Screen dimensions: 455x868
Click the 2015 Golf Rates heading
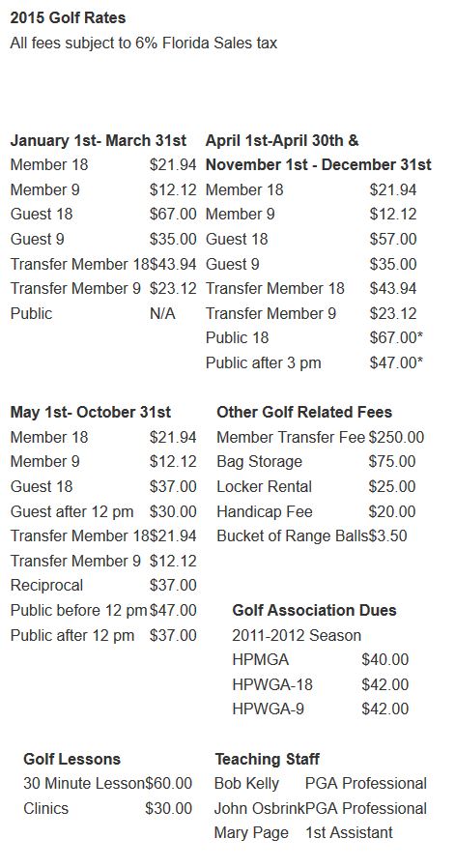coord(68,17)
